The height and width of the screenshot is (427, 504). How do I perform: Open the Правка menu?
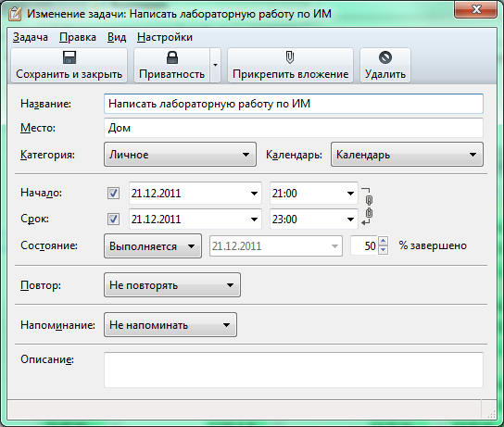click(x=78, y=37)
